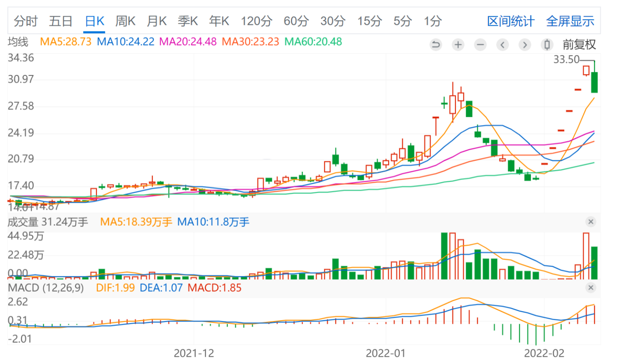Move chart right with the right chevron

[x=525, y=45]
